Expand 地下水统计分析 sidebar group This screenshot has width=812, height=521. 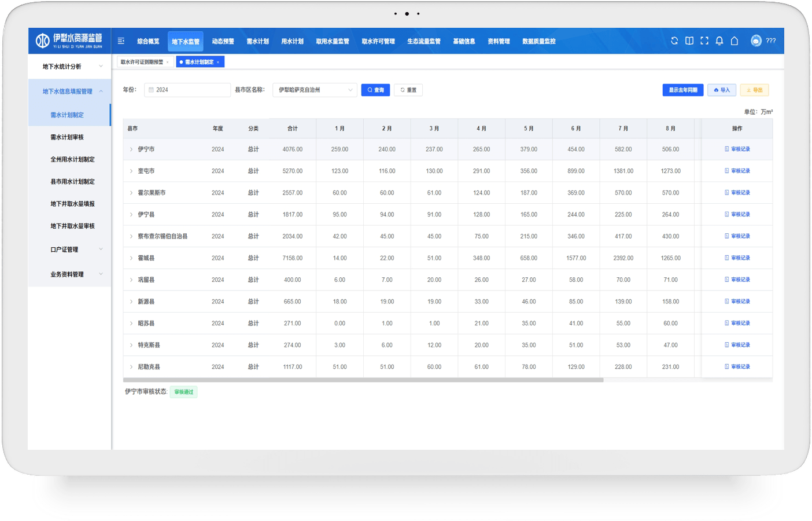69,67
